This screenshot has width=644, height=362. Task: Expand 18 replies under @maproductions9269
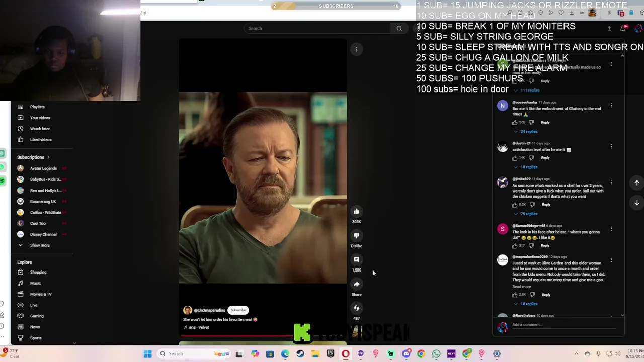[x=526, y=304]
